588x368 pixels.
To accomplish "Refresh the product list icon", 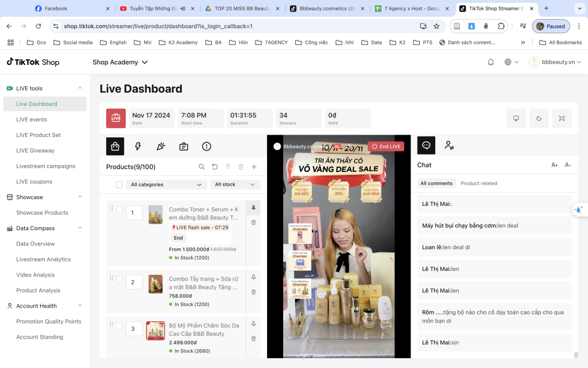I will 215,167.
